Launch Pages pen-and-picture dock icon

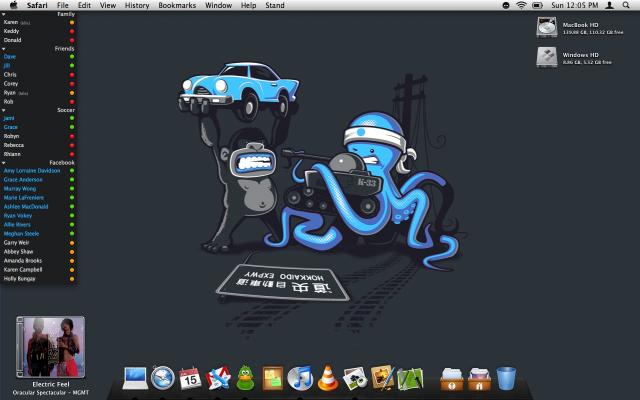tap(382, 378)
